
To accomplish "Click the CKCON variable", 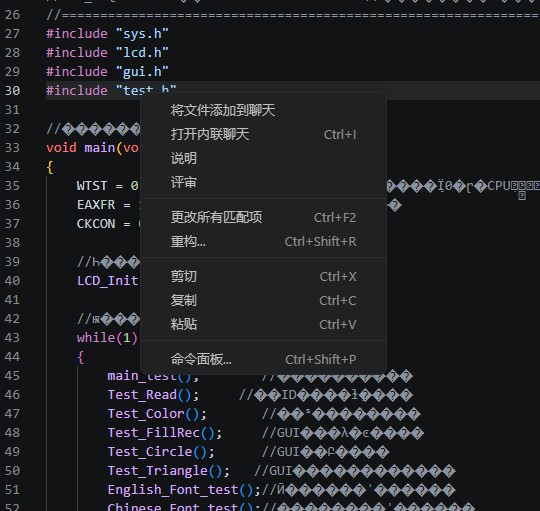I will [96, 224].
